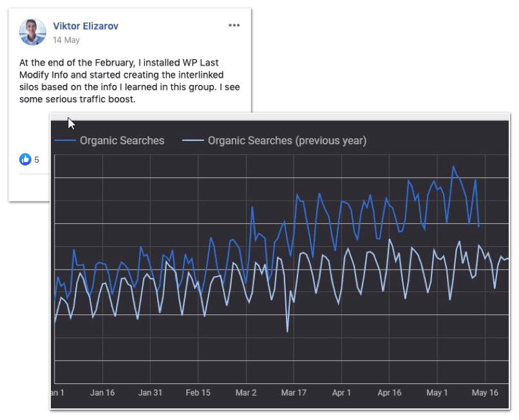Select the Jan 31 axis label
This screenshot has height=420, width=519.
pos(150,392)
